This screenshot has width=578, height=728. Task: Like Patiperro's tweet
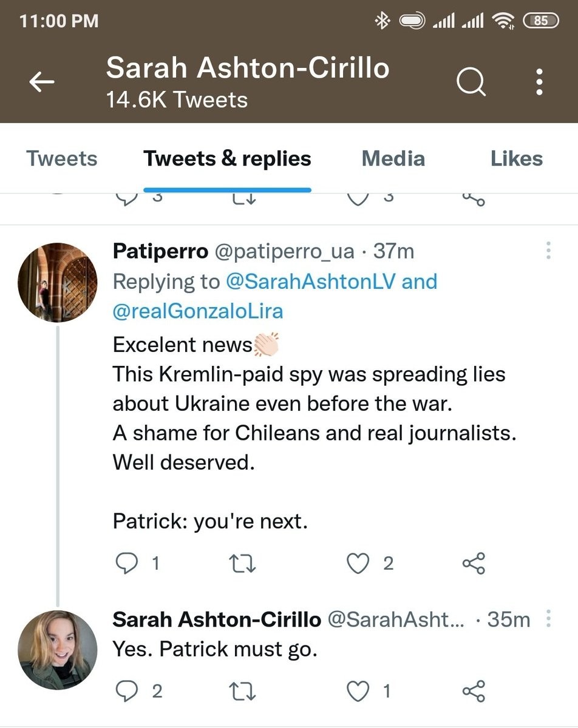[x=358, y=564]
